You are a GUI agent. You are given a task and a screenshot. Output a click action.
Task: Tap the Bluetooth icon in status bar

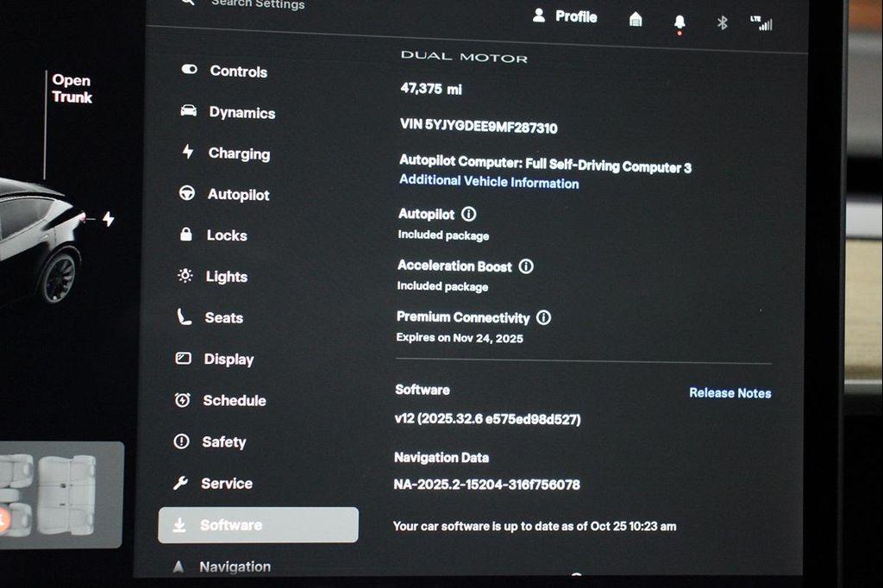click(722, 24)
